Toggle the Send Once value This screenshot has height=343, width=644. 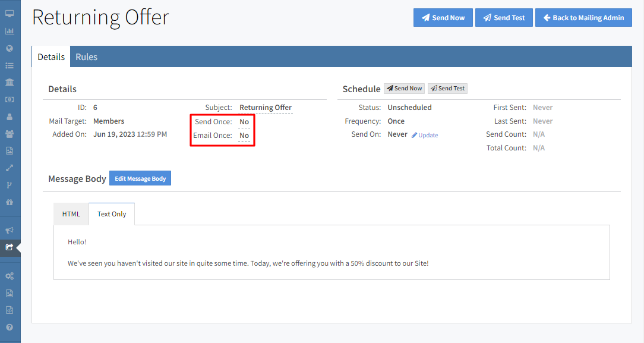[244, 122]
